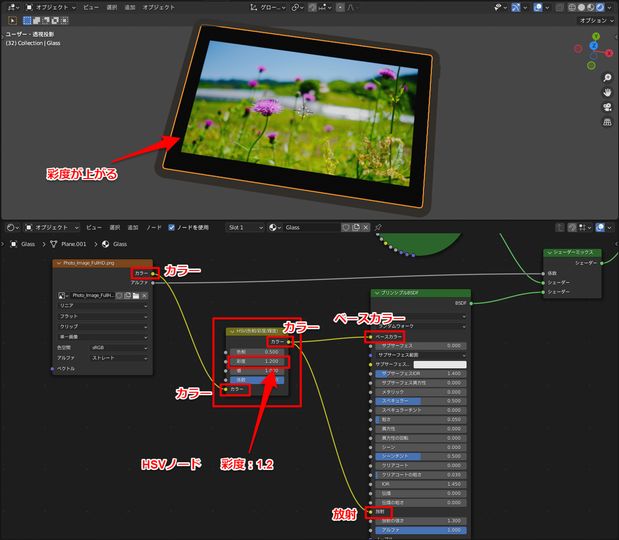Open the ビュー menu in the node editor header
The height and width of the screenshot is (540, 619).
[94, 227]
